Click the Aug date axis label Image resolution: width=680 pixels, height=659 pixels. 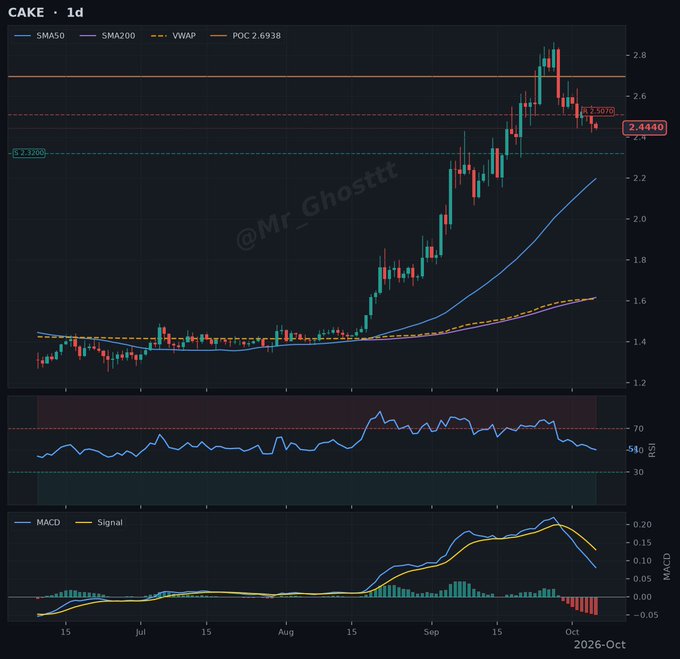point(286,632)
